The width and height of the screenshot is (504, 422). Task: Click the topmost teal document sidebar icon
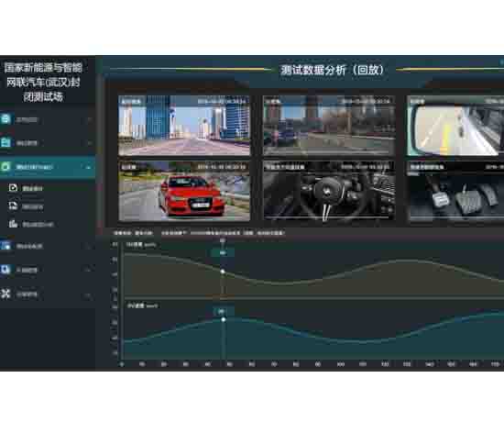click(x=5, y=119)
